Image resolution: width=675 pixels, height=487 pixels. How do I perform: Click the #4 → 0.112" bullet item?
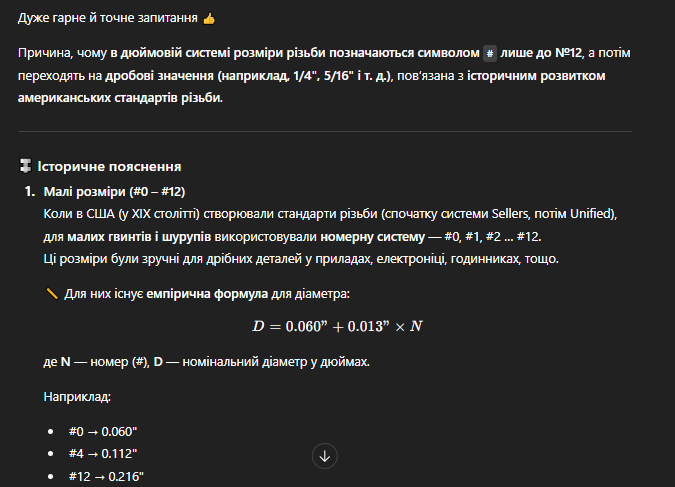click(x=103, y=453)
